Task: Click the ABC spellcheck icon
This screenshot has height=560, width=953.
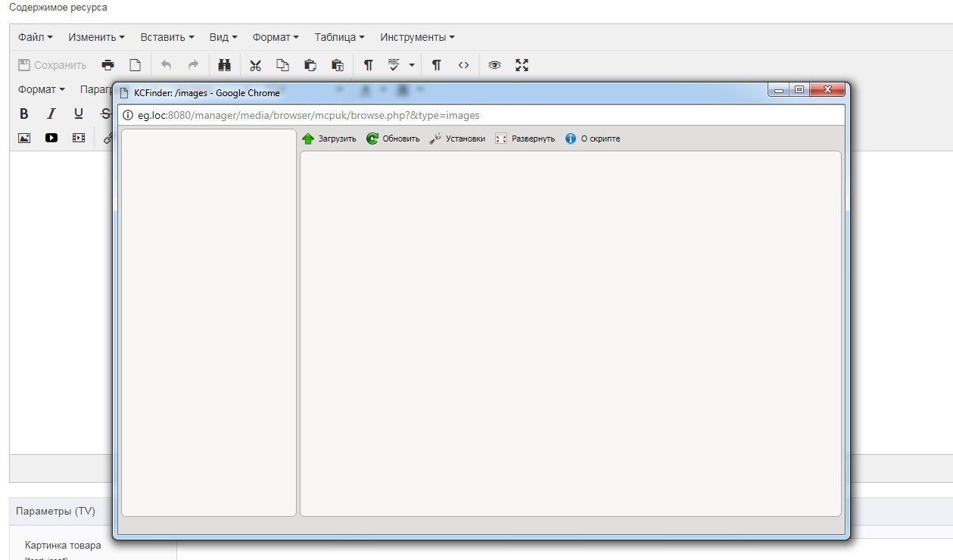Action: click(394, 65)
